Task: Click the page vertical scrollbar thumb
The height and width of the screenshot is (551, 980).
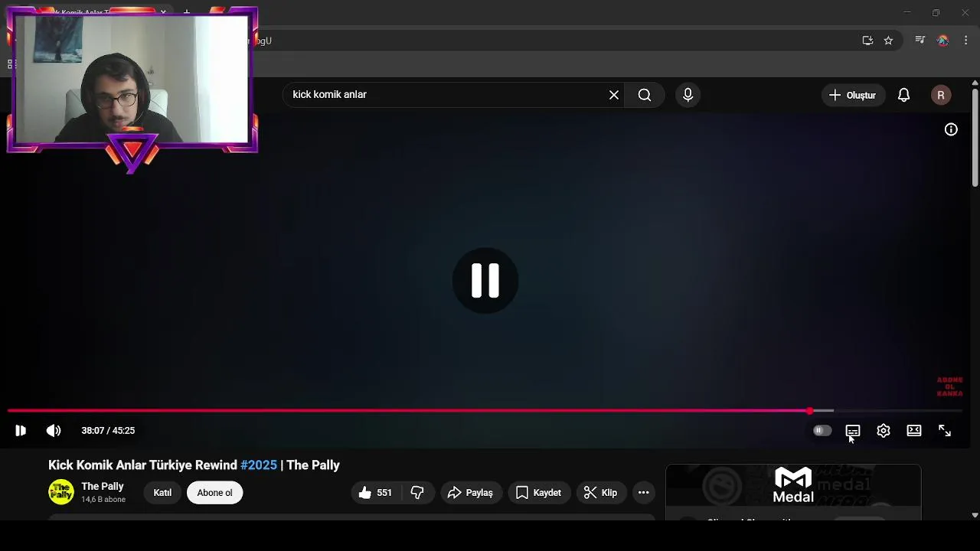Action: pos(975,138)
